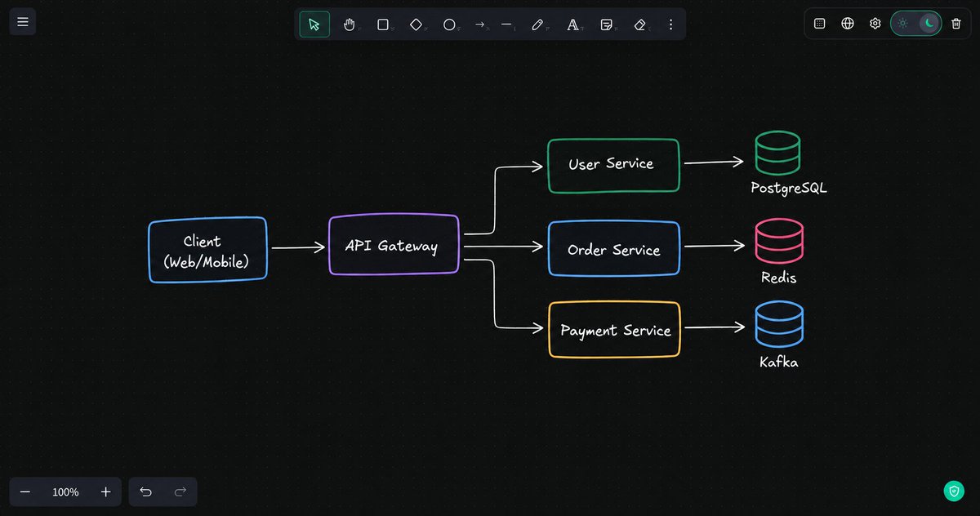Select the arrow drawing tool
This screenshot has width=980, height=516.
tap(480, 24)
